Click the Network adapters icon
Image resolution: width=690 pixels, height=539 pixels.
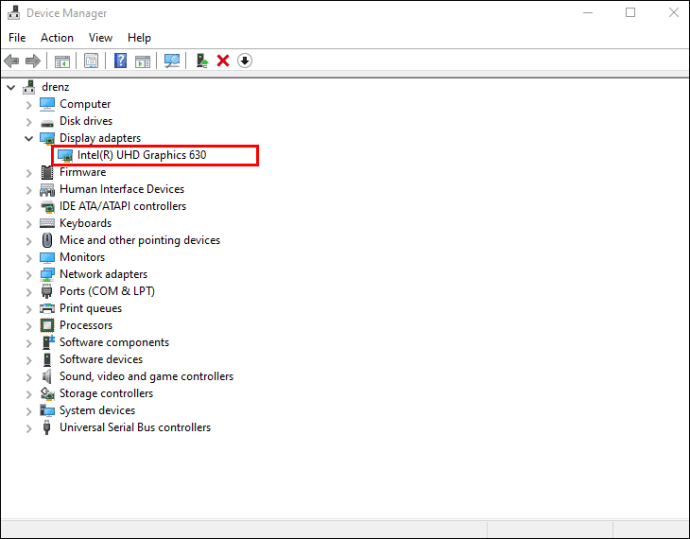[x=47, y=275]
